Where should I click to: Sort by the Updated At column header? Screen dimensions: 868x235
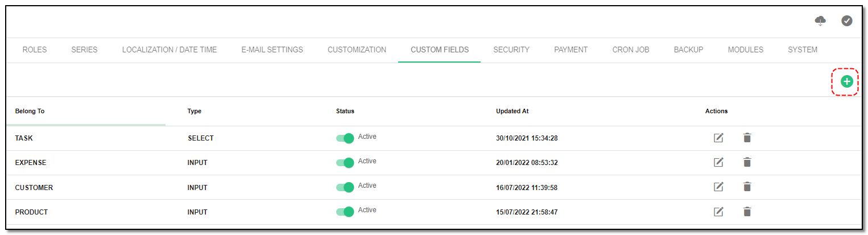pos(512,111)
